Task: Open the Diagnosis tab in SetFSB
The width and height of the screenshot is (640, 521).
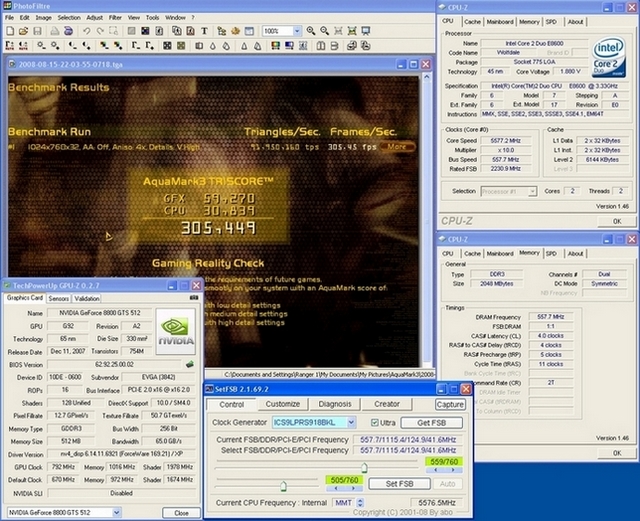Action: (335, 404)
